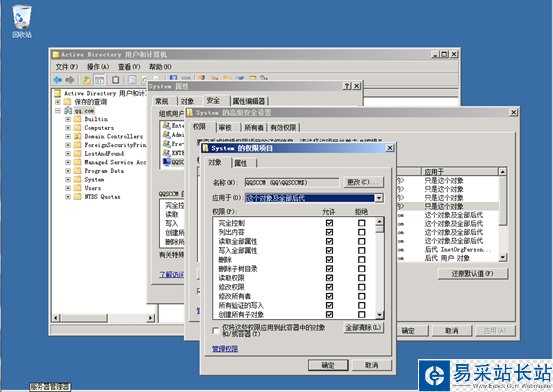
Task: Open the View (查看) menu
Action: (x=129, y=67)
